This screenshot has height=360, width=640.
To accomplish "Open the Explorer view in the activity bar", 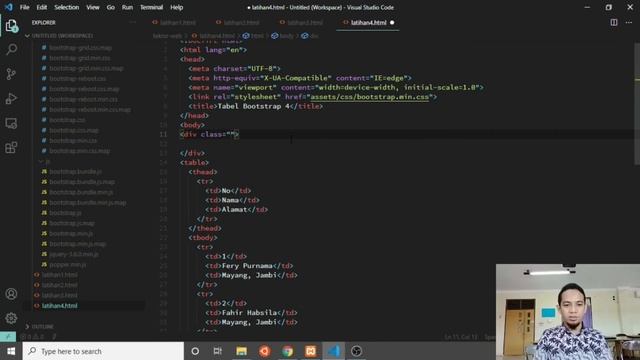I will [x=11, y=26].
